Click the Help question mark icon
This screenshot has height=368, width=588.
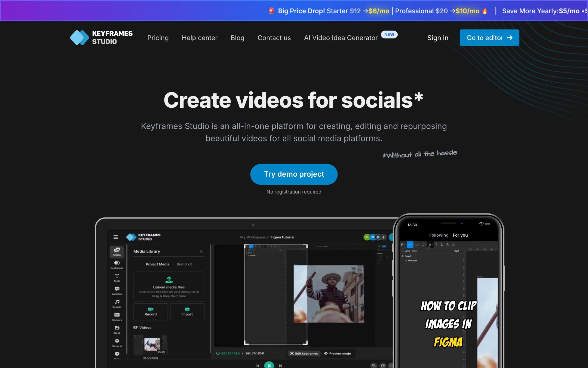point(117,354)
